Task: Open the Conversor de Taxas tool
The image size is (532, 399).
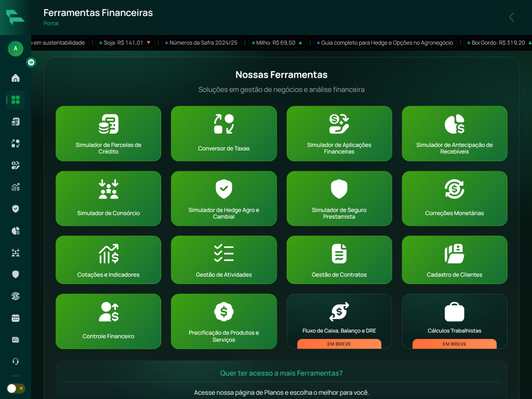Action: coord(223,134)
